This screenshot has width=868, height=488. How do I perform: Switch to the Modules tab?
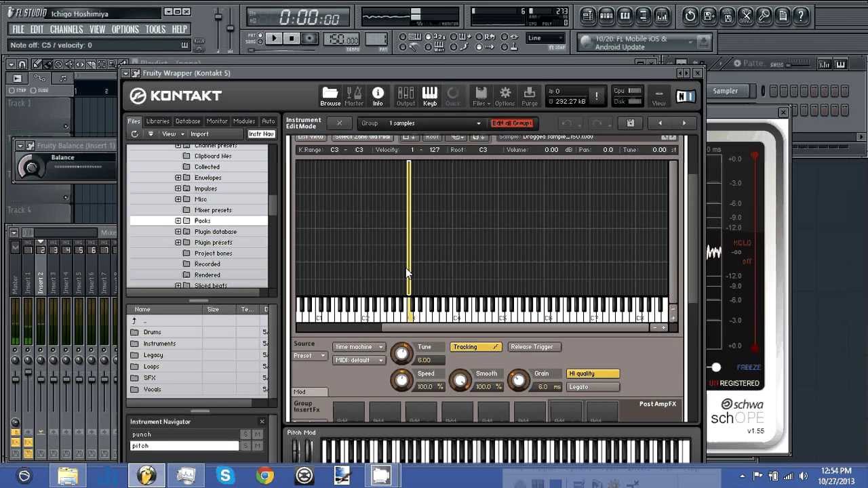244,121
